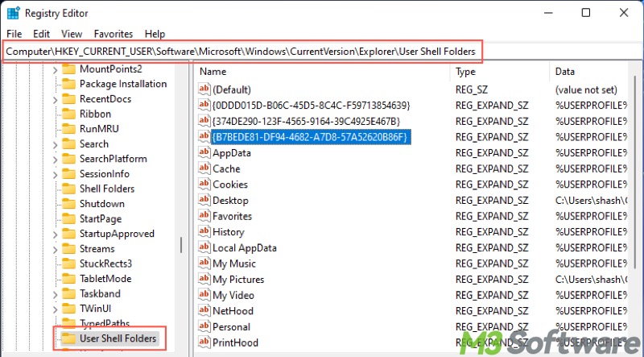Image resolution: width=644 pixels, height=357 pixels.
Task: Expand the Streams key
Action: (x=55, y=249)
